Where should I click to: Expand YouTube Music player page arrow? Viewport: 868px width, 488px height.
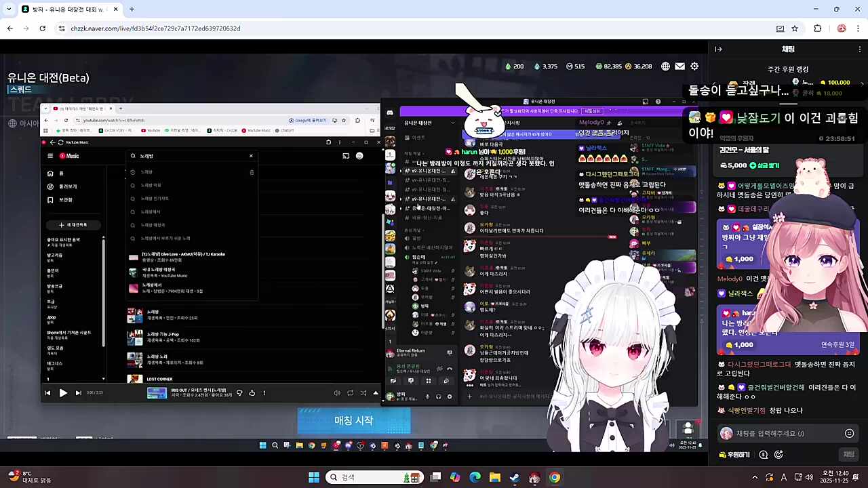[376, 392]
